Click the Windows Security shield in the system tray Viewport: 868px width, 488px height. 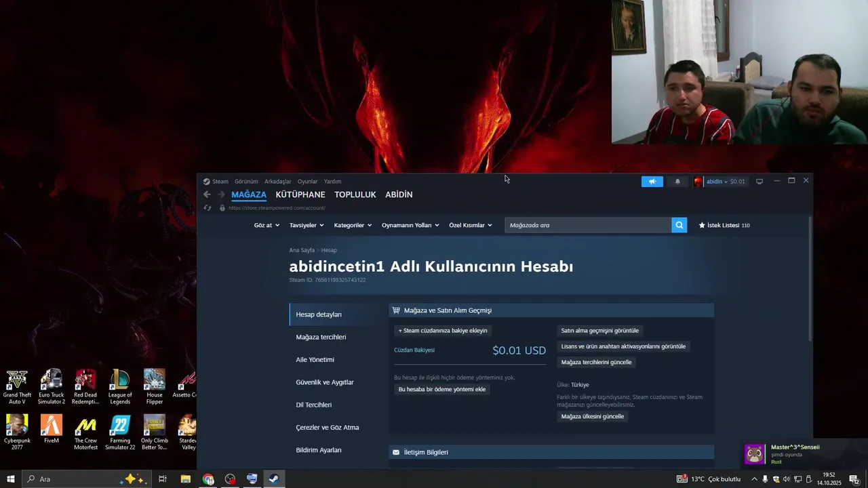pyautogui.click(x=776, y=479)
